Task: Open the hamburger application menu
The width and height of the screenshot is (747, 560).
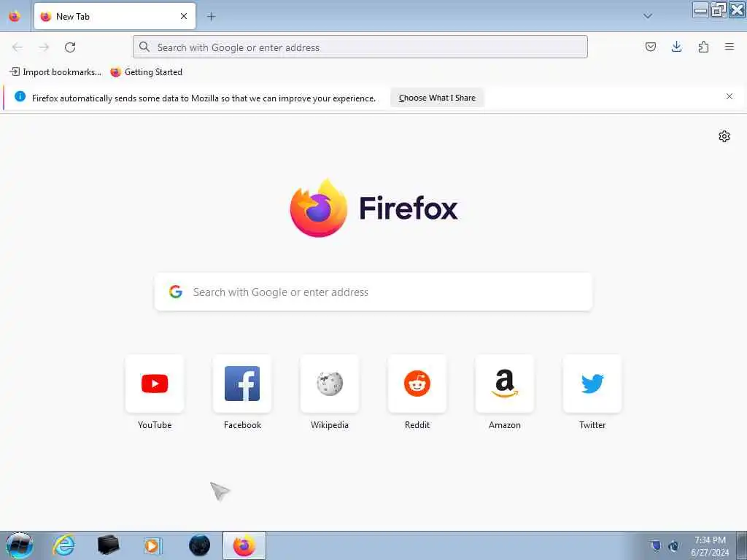Action: click(729, 47)
